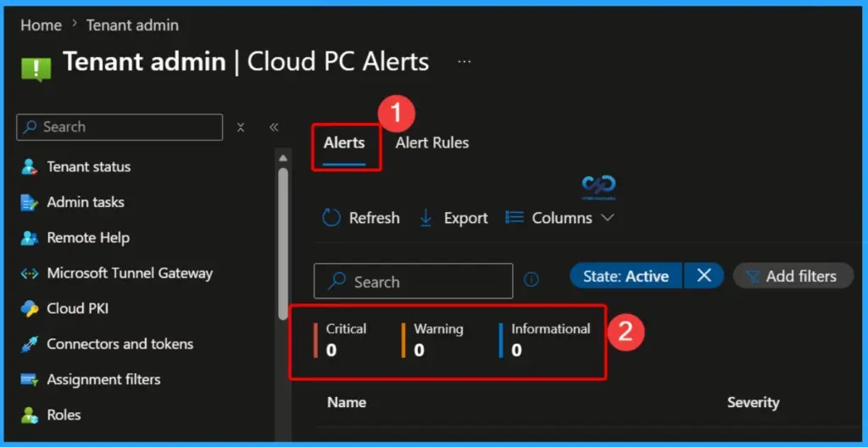Clear the sidebar search with X icon
Viewport: 868px width, 447px height.
pyautogui.click(x=241, y=127)
